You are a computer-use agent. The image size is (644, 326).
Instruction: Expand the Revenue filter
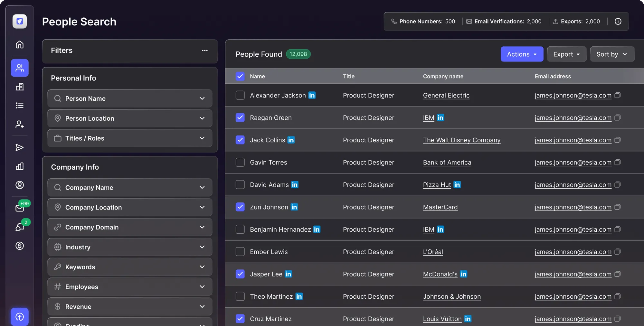130,307
